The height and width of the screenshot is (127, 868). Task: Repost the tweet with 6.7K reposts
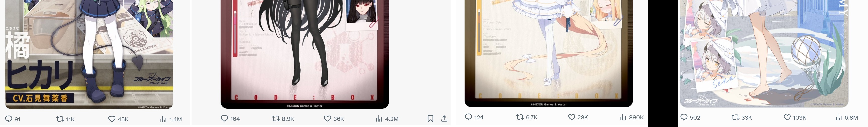coord(527,117)
